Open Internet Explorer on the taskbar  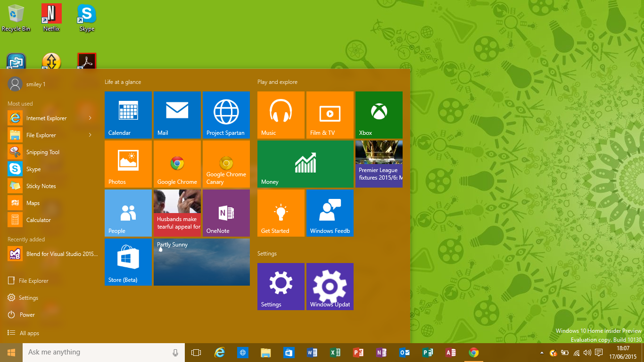(220, 353)
